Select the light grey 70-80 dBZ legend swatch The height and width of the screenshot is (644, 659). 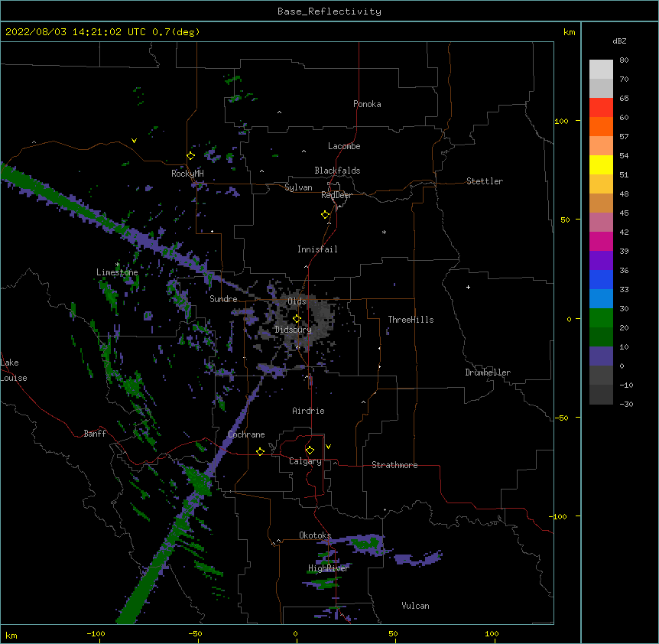pos(601,69)
